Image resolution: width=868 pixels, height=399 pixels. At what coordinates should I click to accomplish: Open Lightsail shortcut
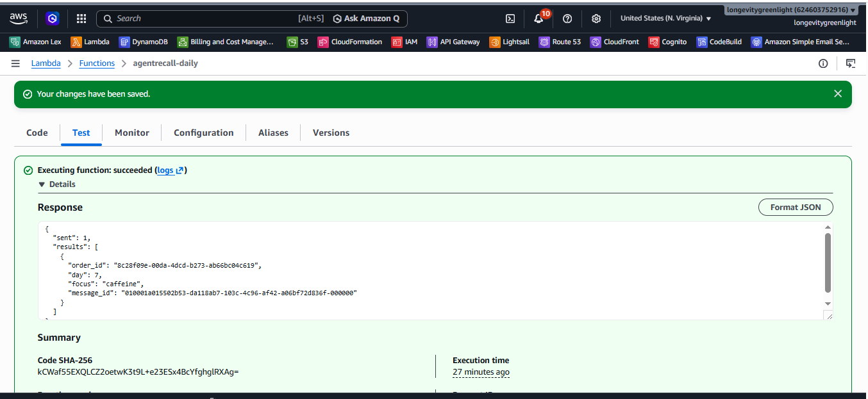click(x=510, y=42)
